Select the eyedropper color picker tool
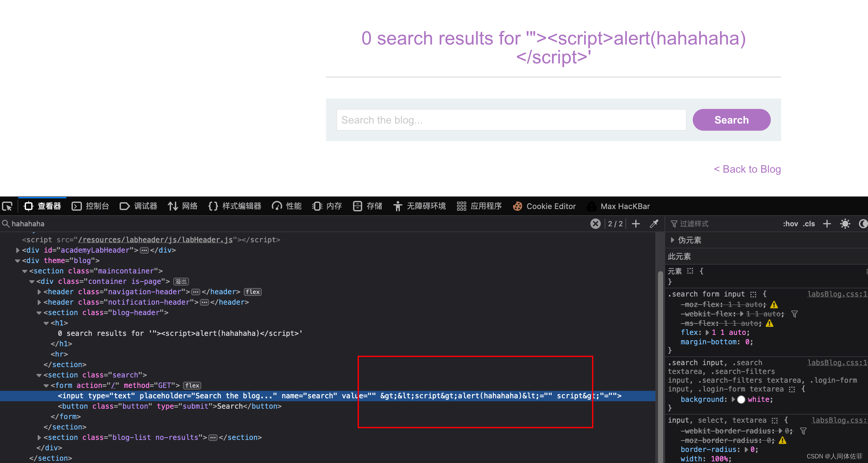 tap(654, 224)
